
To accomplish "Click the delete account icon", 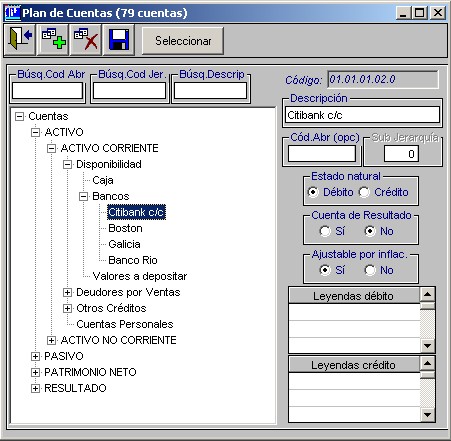I will tap(86, 40).
